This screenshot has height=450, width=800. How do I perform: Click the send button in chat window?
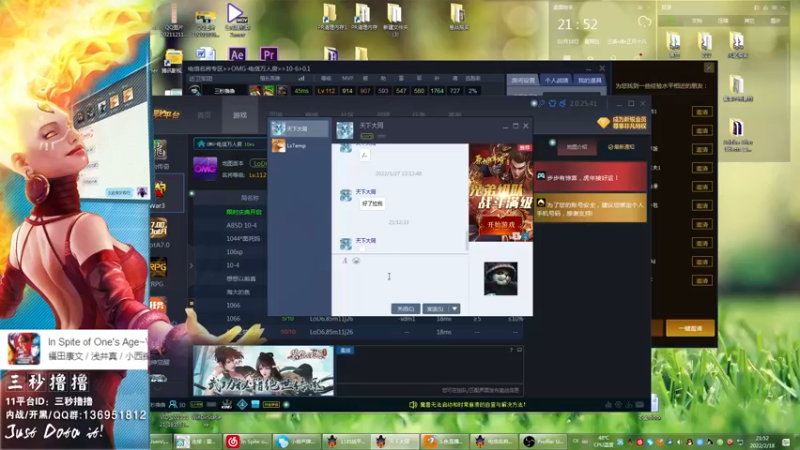[436, 309]
